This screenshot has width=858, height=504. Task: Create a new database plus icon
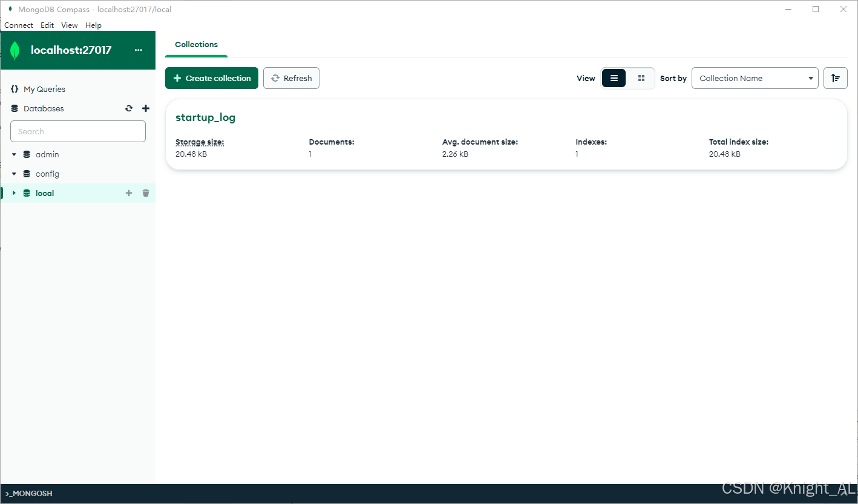tap(146, 108)
